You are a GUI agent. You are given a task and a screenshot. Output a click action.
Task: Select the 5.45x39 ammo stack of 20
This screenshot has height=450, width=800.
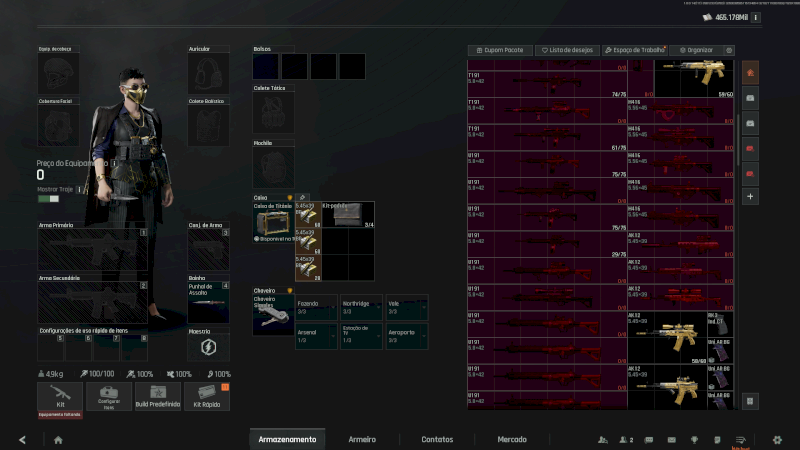[308, 268]
